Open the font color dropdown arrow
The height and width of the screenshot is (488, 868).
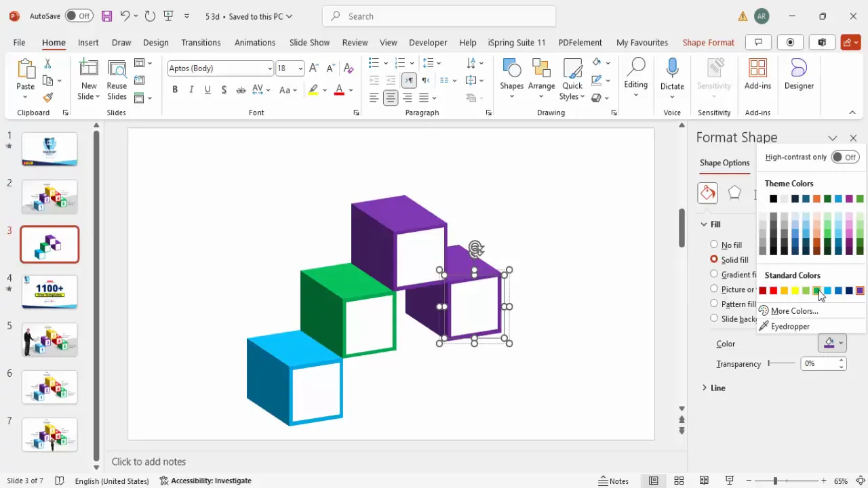click(351, 90)
